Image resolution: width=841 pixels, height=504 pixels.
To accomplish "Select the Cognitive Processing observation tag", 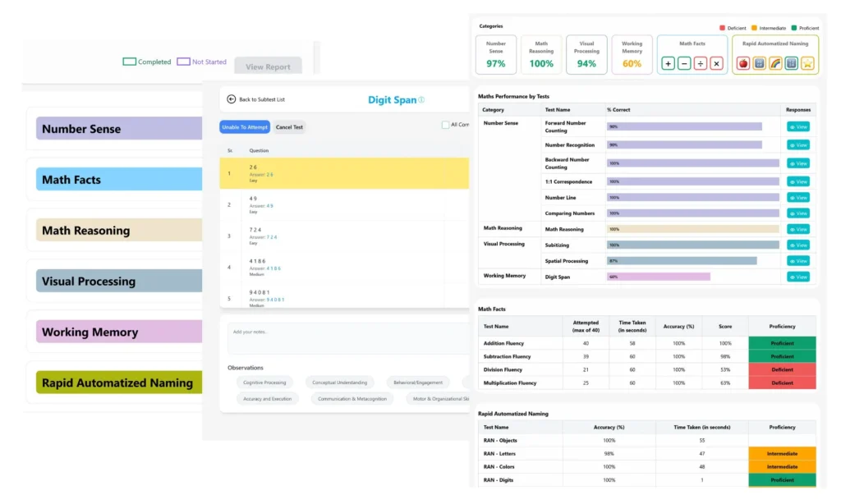I will (264, 383).
